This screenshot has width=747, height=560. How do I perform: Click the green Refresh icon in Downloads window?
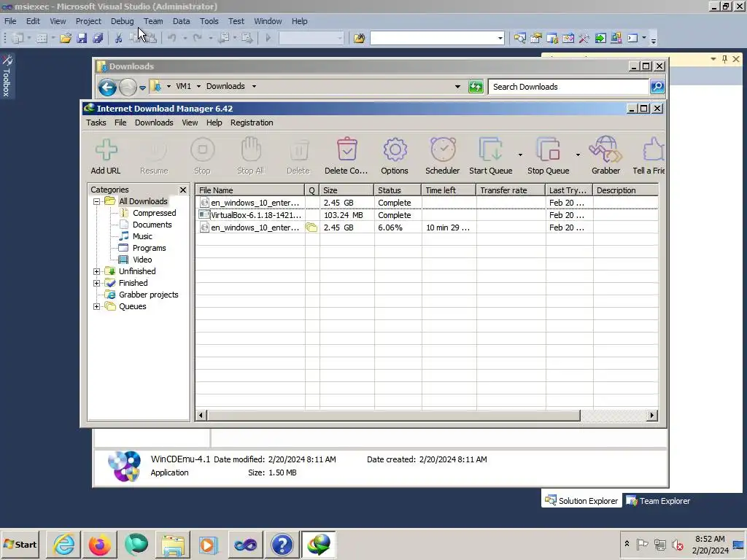click(x=476, y=87)
